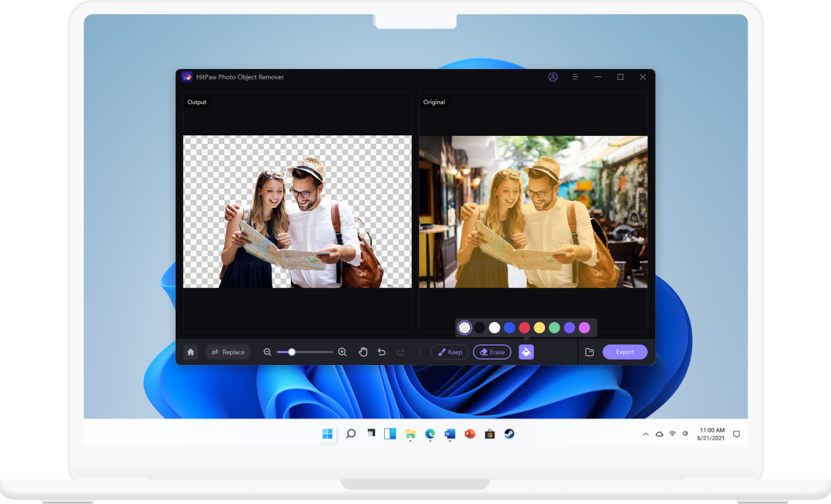
Task: Pick the red background color swatch
Action: tap(524, 327)
